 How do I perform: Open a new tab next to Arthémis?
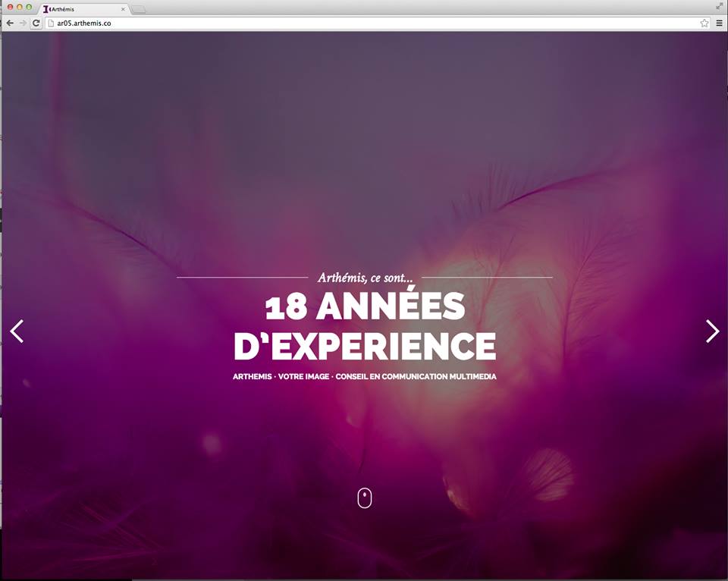point(138,9)
